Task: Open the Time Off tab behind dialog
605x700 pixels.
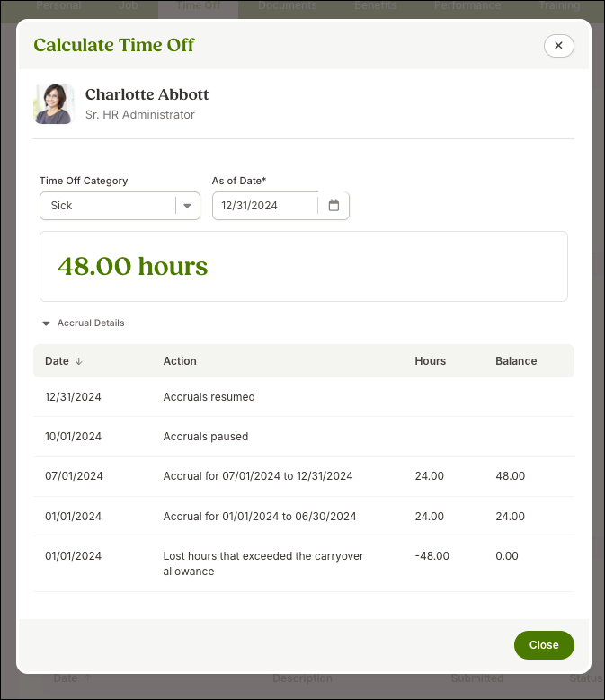Action: pos(199,5)
